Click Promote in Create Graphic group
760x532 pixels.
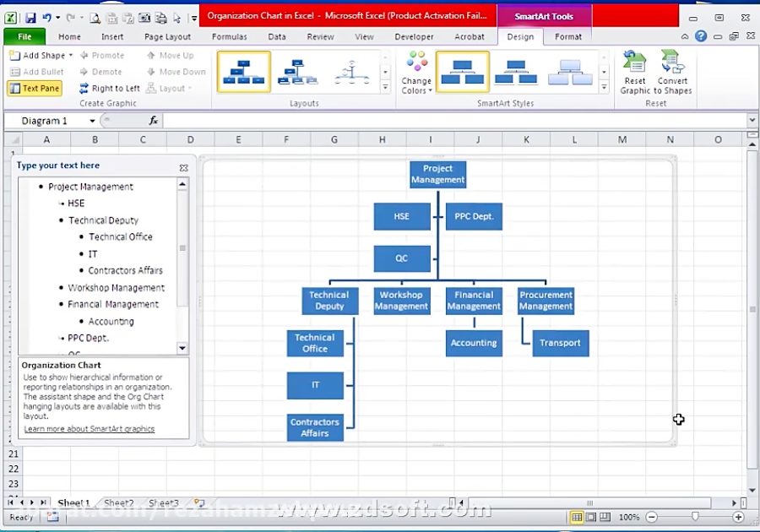102,55
